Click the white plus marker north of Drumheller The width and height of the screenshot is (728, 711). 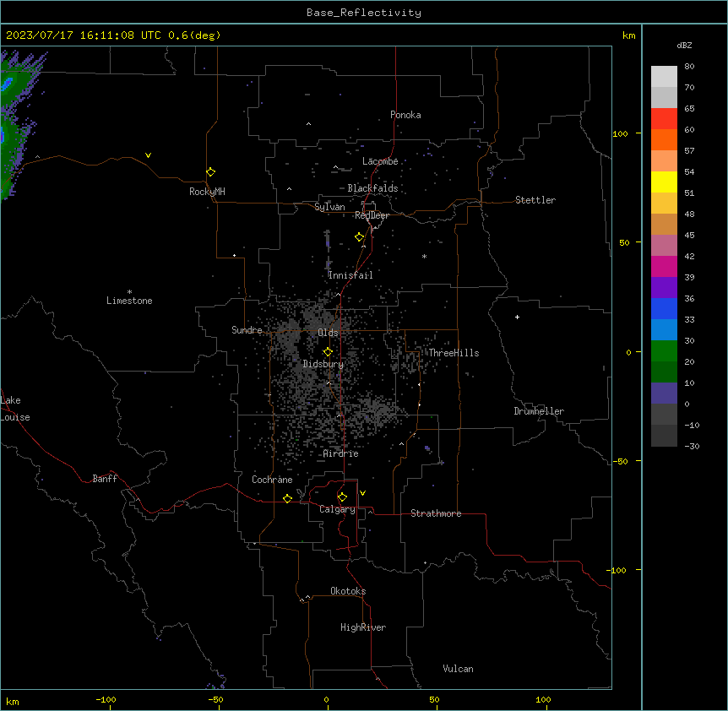[517, 317]
